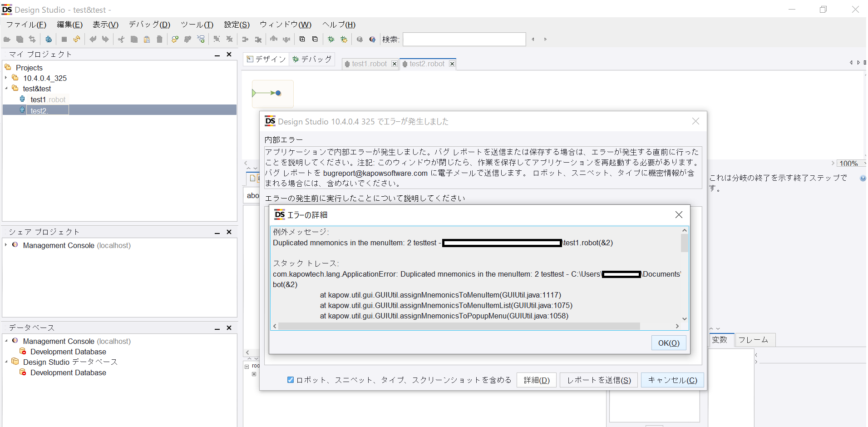The height and width of the screenshot is (427, 868).
Task: Expand Management Console in shared projects
Action: (x=6, y=245)
